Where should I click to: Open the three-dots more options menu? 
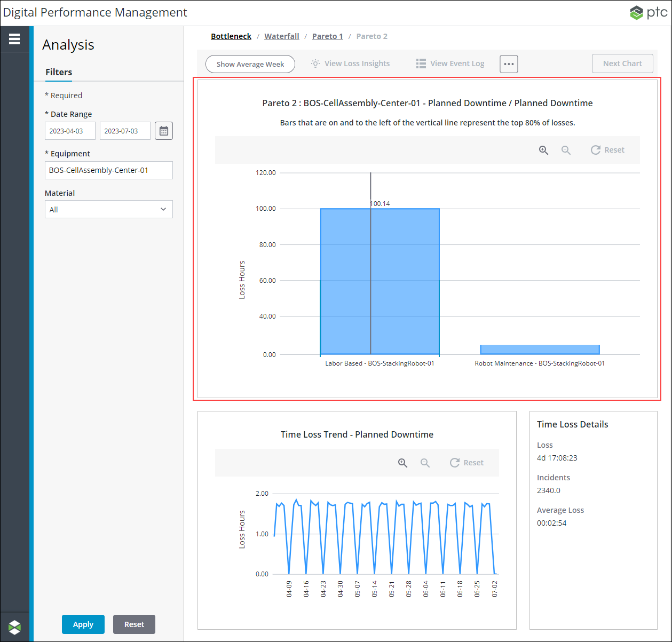click(509, 64)
